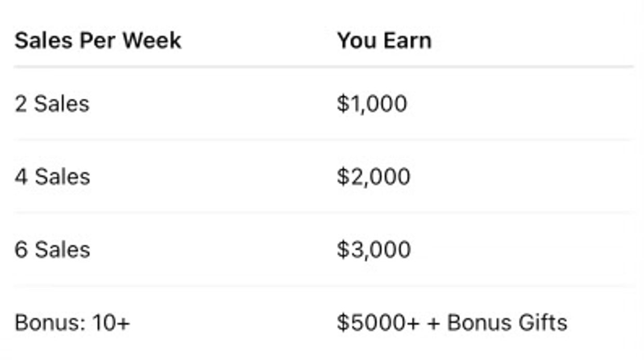Click the "$2,000" earnings value
Screen dimensions: 644x360
[373, 177]
